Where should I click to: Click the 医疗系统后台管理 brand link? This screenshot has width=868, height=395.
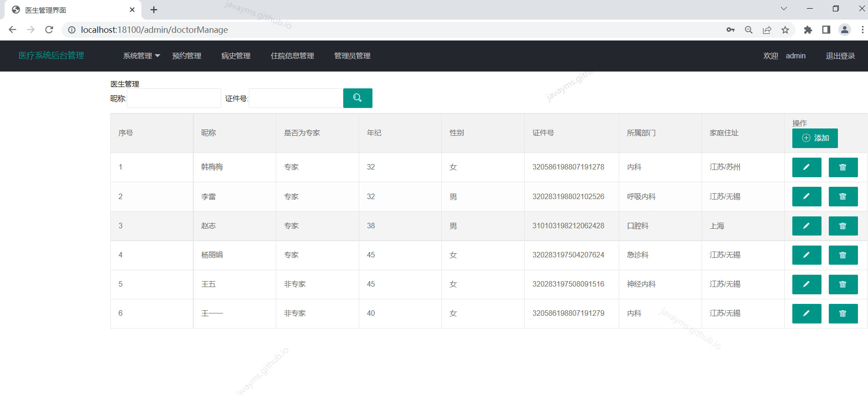coord(51,56)
